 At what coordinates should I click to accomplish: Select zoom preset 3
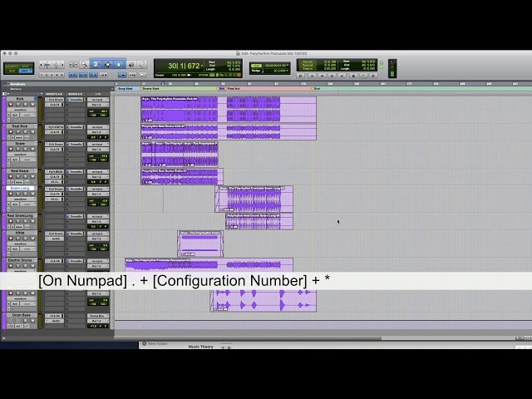52,75
